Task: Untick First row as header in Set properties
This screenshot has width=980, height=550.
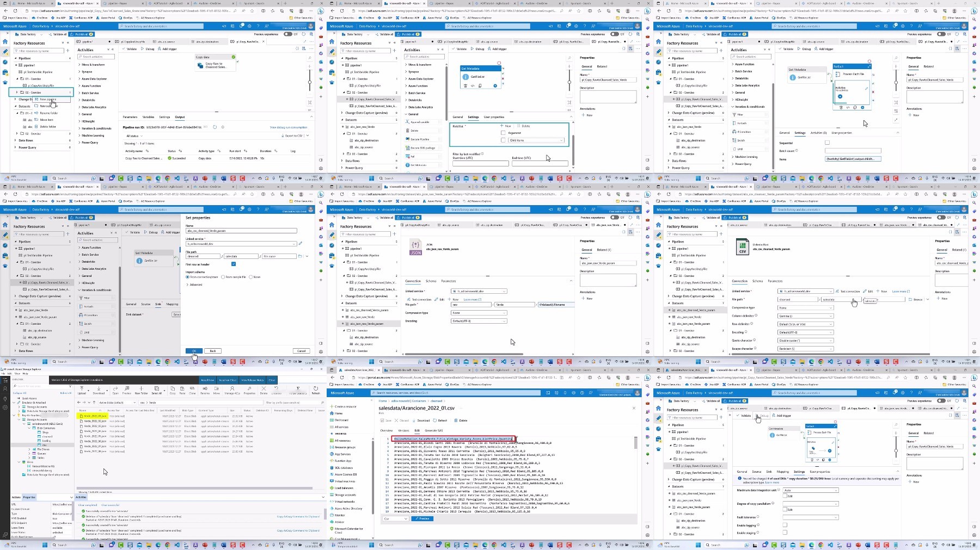Action: [x=234, y=264]
